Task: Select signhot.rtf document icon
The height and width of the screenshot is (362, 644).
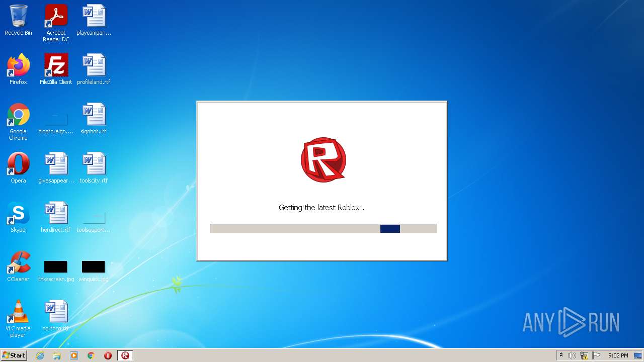Action: [94, 119]
